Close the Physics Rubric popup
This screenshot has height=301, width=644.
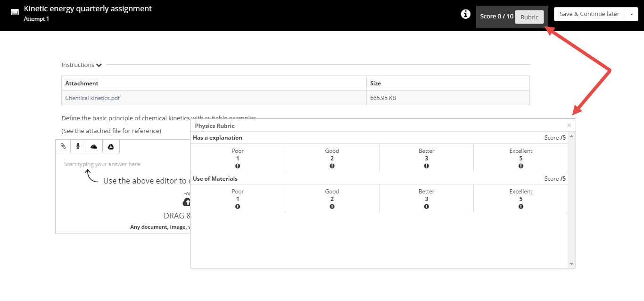coord(569,125)
